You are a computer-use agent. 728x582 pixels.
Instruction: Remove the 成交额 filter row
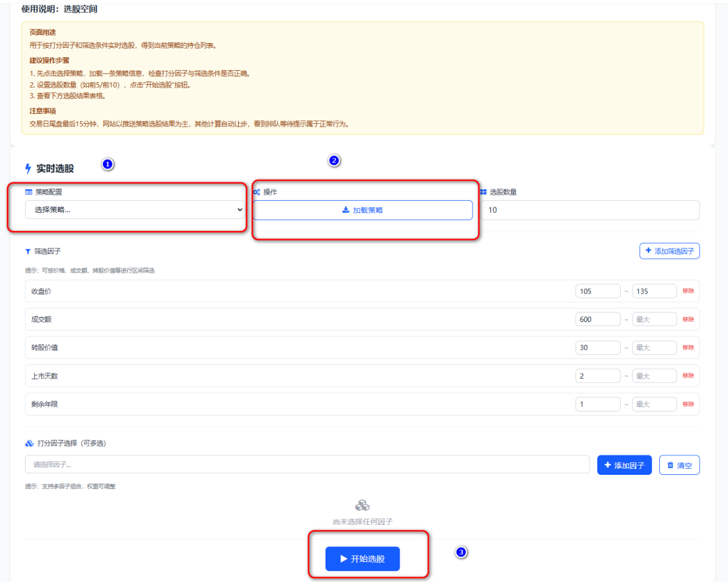pos(688,319)
